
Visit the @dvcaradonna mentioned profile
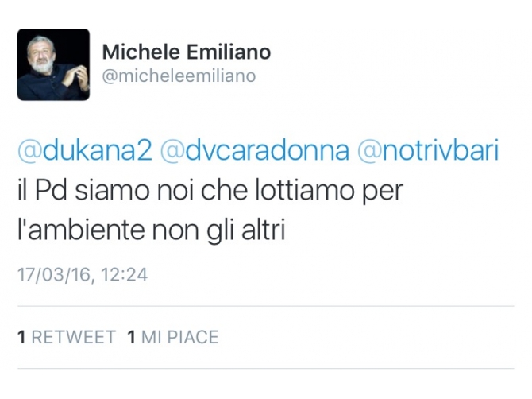(x=254, y=150)
